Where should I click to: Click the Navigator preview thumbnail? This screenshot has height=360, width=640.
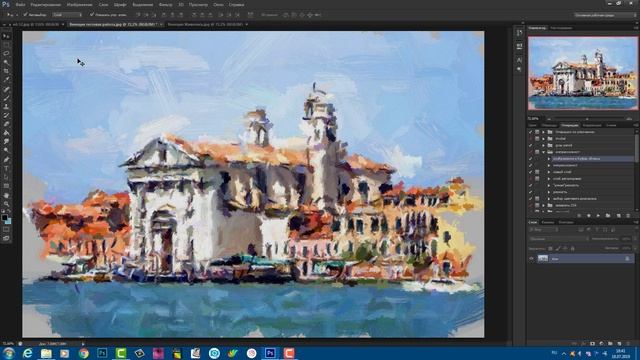(x=583, y=73)
